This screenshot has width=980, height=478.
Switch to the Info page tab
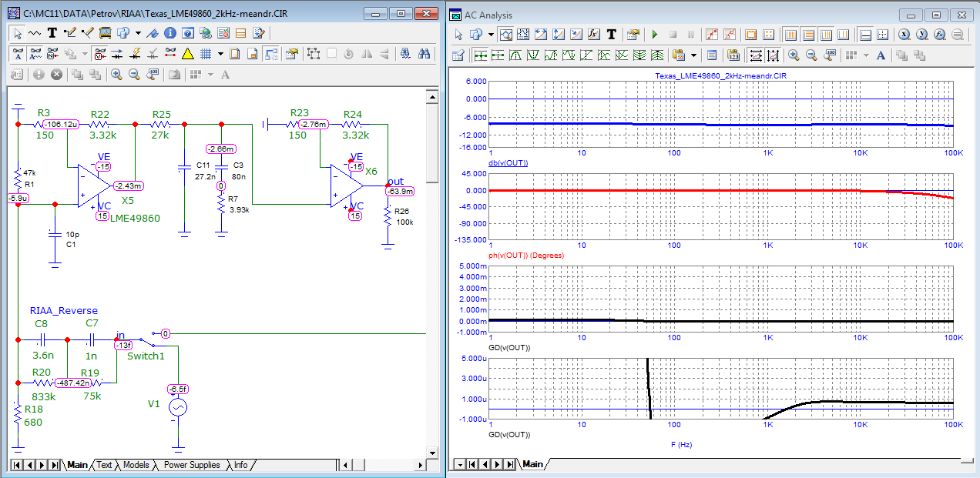tap(241, 465)
